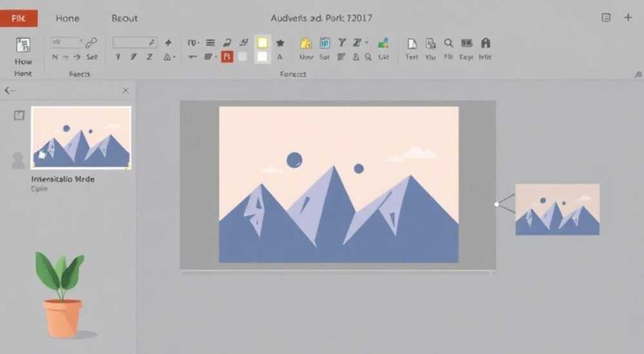Screen dimensions: 644x354
Task: Click the chain link icon
Action: 91,42
